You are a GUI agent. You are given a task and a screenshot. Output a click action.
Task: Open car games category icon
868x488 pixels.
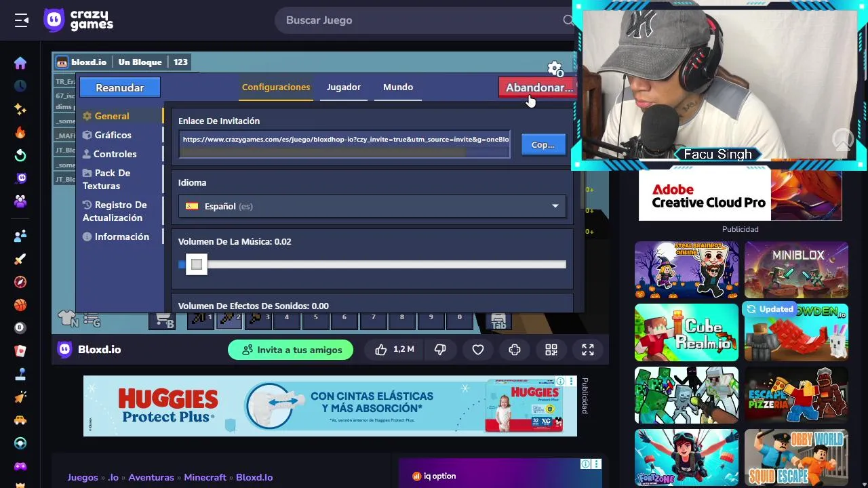click(x=20, y=420)
